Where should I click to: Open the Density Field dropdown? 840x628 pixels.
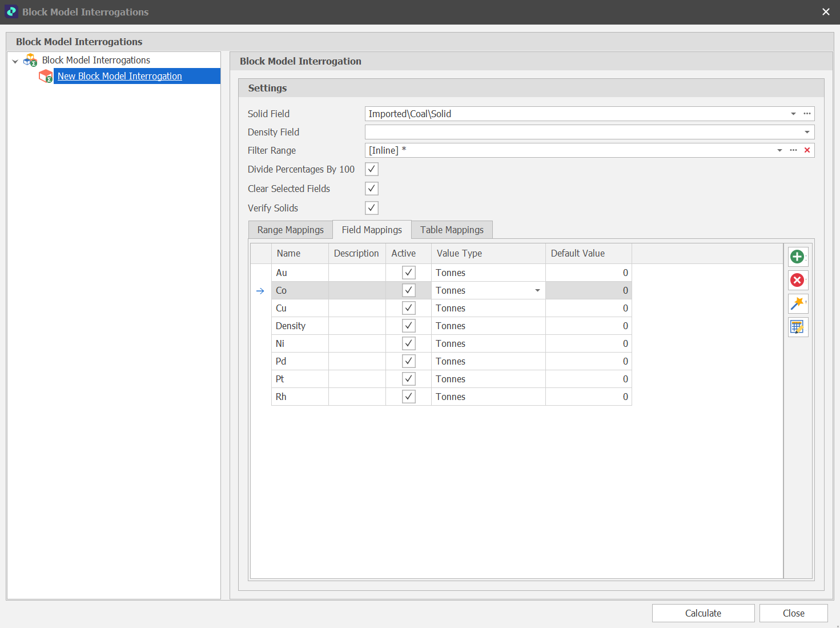click(807, 132)
